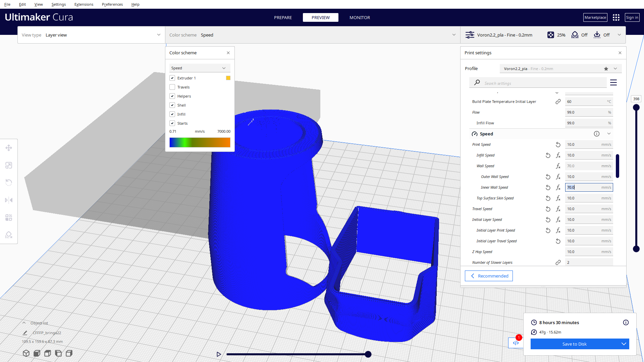Switch to the MONITOR stage

[360, 17]
